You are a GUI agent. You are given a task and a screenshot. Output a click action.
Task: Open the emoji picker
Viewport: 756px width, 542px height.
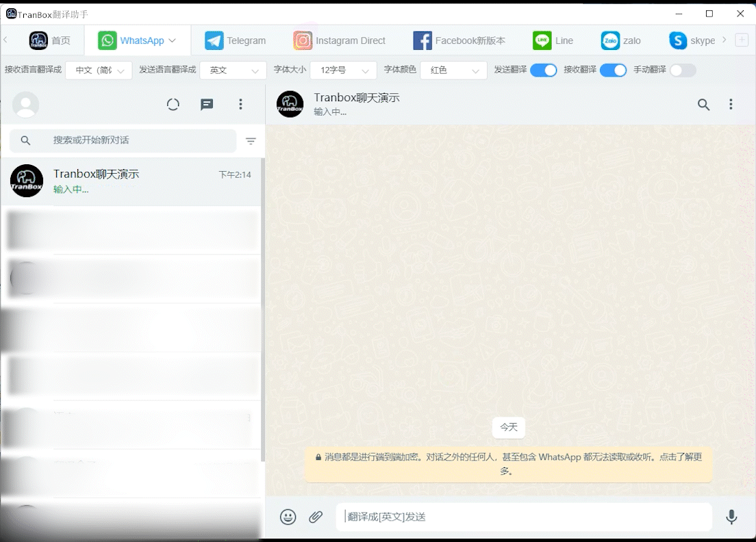288,517
